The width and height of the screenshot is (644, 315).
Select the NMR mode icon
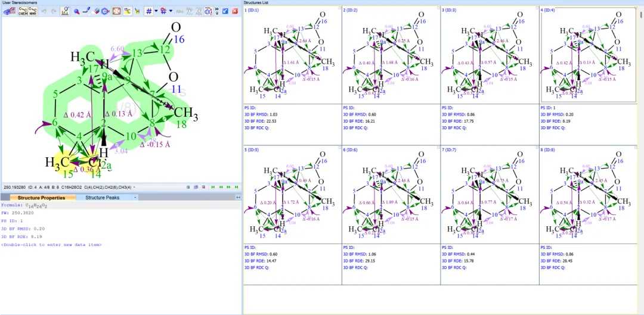pyautogui.click(x=32, y=11)
